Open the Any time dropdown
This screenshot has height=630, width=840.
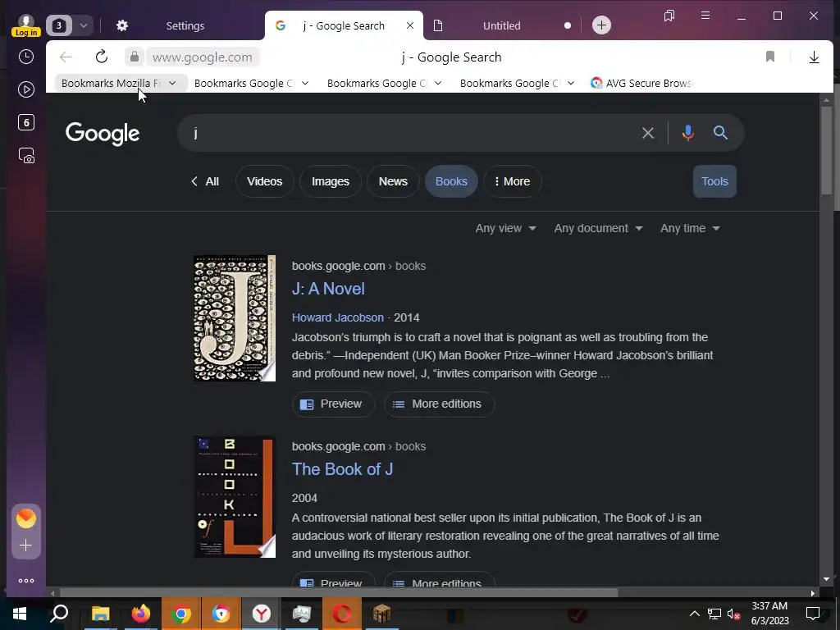[689, 228]
